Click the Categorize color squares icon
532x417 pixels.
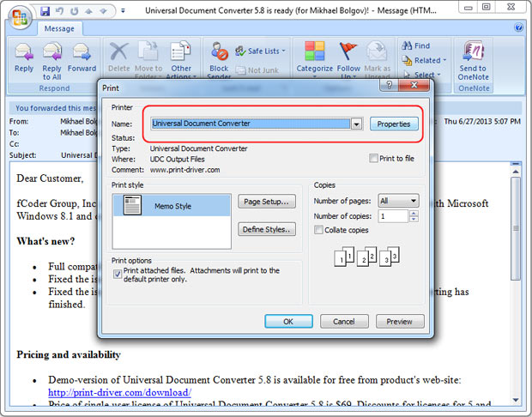click(x=314, y=51)
